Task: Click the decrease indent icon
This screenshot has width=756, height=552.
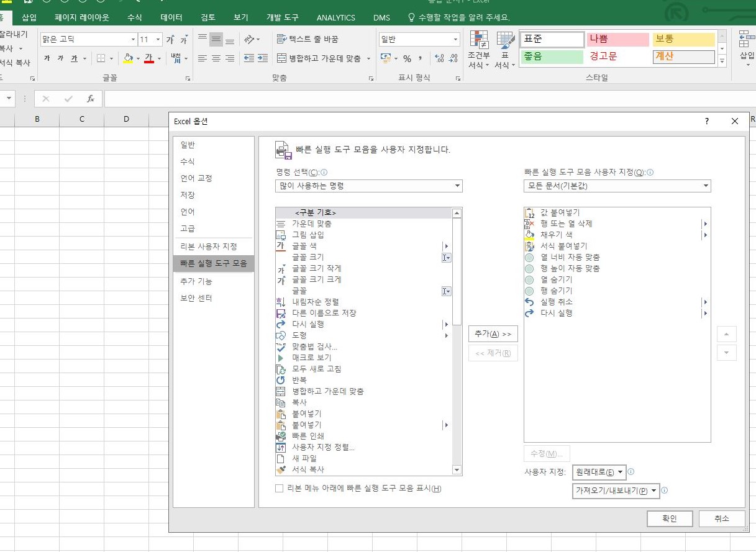Action: tap(249, 58)
